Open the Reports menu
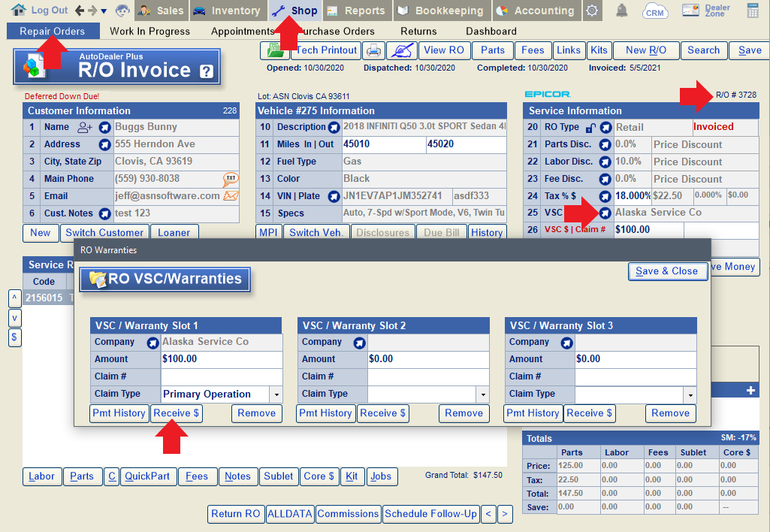Image resolution: width=770 pixels, height=532 pixels. [x=357, y=11]
